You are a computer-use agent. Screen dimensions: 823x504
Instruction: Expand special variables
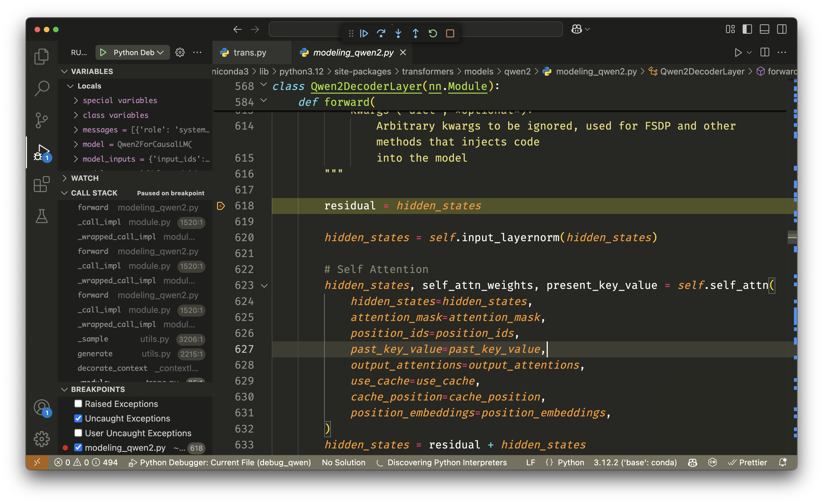[x=76, y=101]
